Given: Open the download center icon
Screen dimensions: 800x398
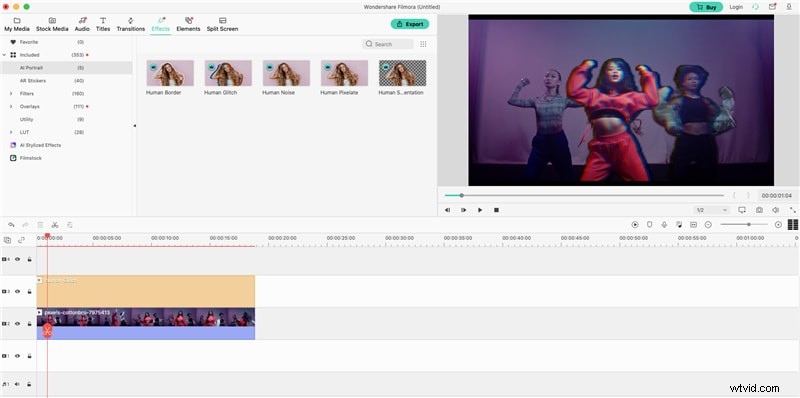Looking at the screenshot, I should click(789, 7).
